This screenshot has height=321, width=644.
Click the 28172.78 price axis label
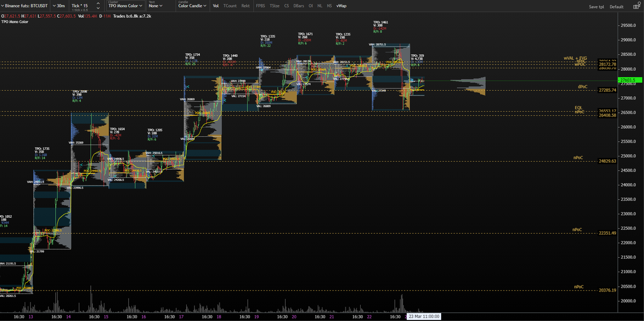[608, 64]
